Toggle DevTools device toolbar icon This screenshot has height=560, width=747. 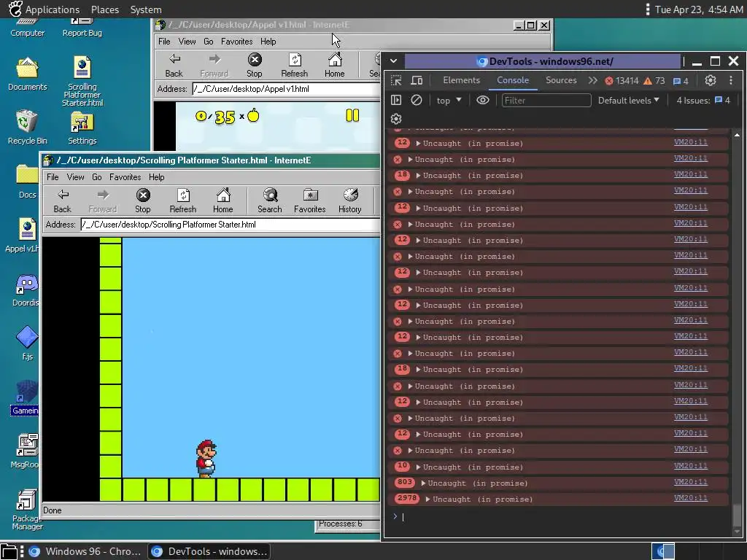pyautogui.click(x=417, y=80)
